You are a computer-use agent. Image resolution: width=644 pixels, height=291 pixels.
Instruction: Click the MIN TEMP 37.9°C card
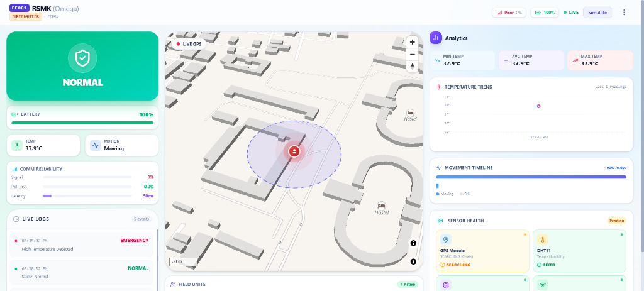coord(462,60)
